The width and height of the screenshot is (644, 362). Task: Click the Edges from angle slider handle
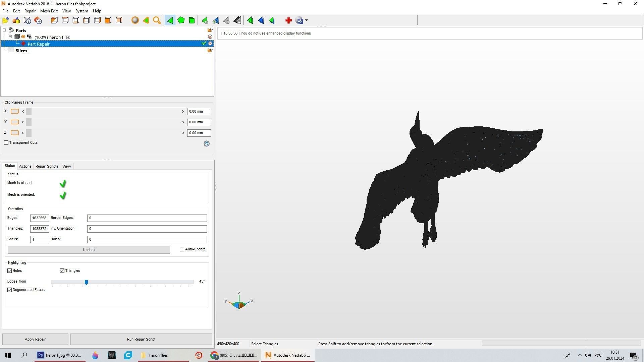tap(86, 282)
